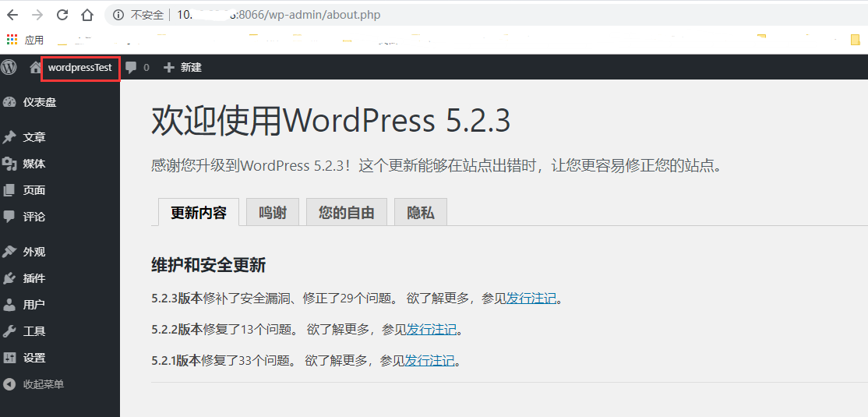Click the 插件 plugin icon
The image size is (868, 417).
click(x=9, y=278)
